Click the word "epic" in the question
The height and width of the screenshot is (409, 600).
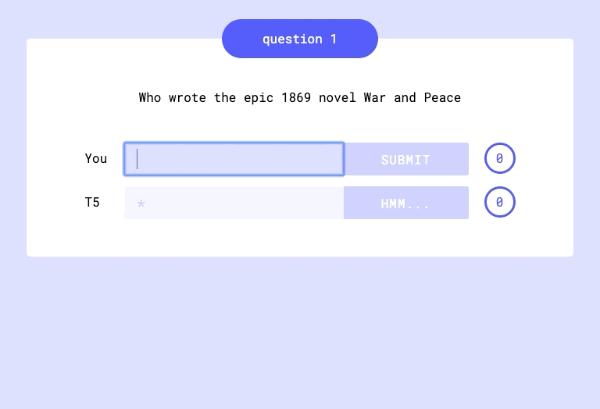(x=258, y=97)
